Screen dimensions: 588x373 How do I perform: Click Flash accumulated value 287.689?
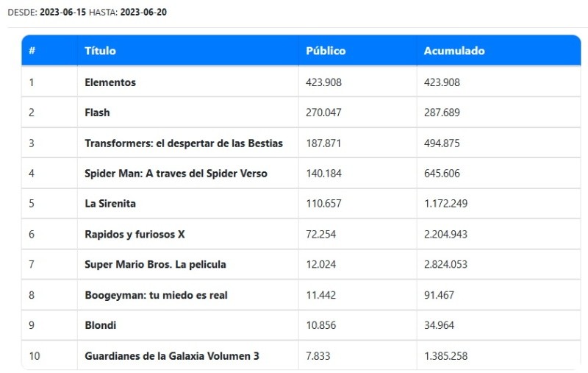pos(442,113)
